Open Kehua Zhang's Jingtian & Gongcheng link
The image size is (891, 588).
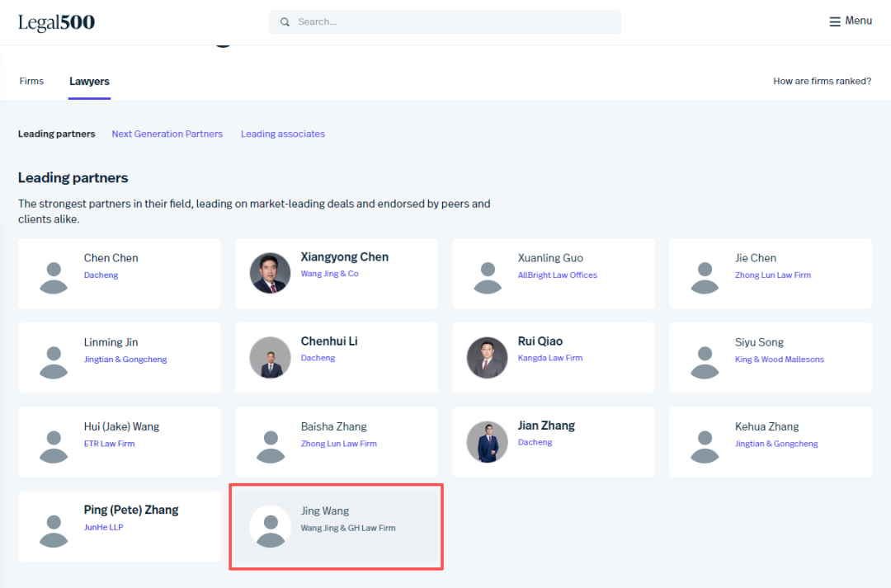tap(776, 444)
